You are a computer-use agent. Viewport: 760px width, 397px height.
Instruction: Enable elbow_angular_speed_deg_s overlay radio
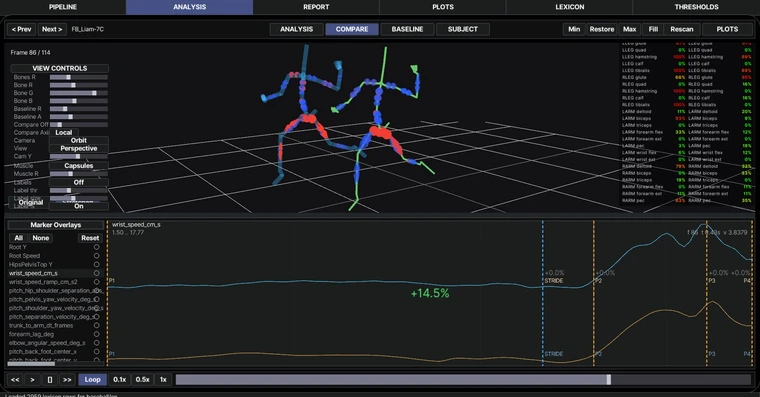[96, 343]
